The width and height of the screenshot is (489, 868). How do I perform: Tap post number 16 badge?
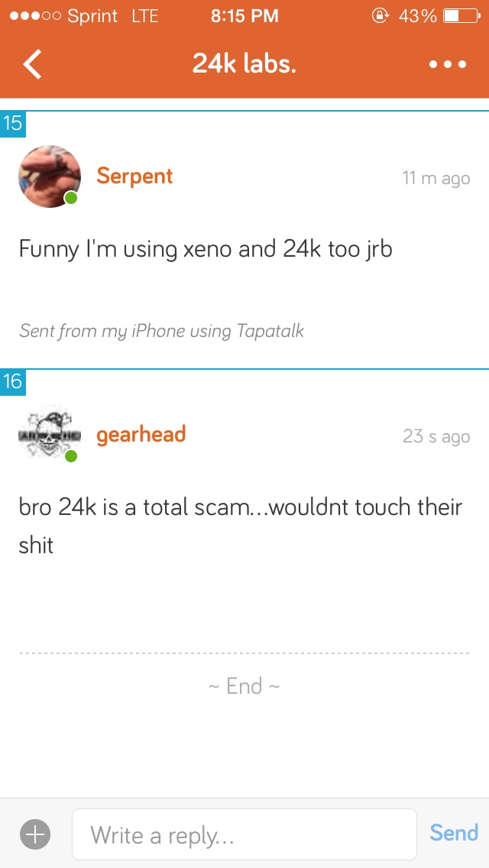pos(13,381)
